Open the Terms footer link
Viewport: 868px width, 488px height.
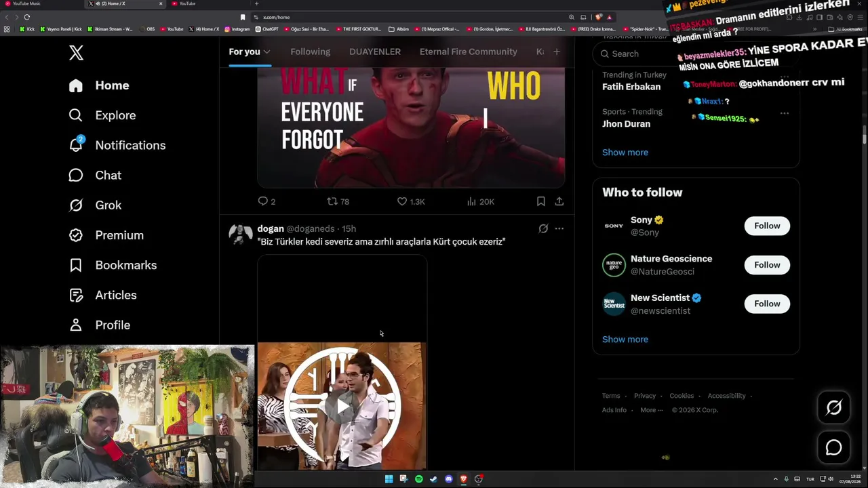(x=611, y=396)
